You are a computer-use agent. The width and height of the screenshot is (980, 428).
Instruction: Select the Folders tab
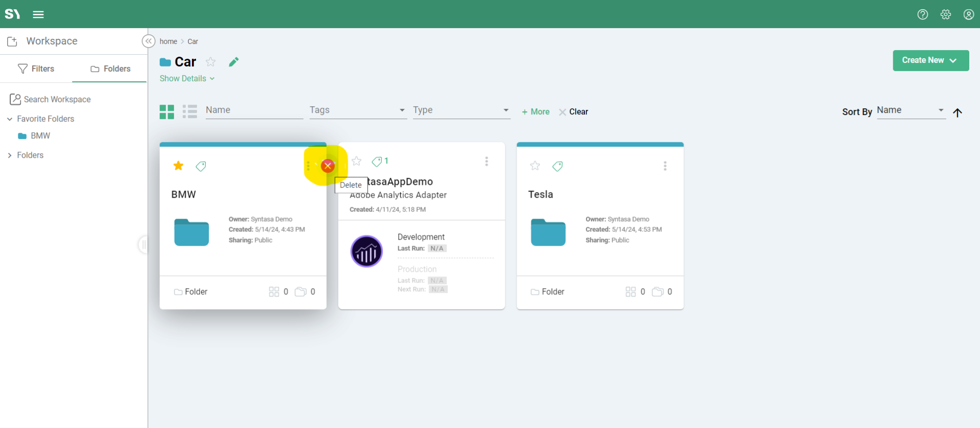110,68
